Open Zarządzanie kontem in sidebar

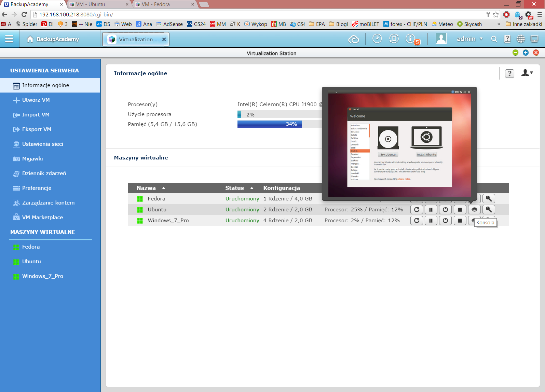(x=50, y=203)
